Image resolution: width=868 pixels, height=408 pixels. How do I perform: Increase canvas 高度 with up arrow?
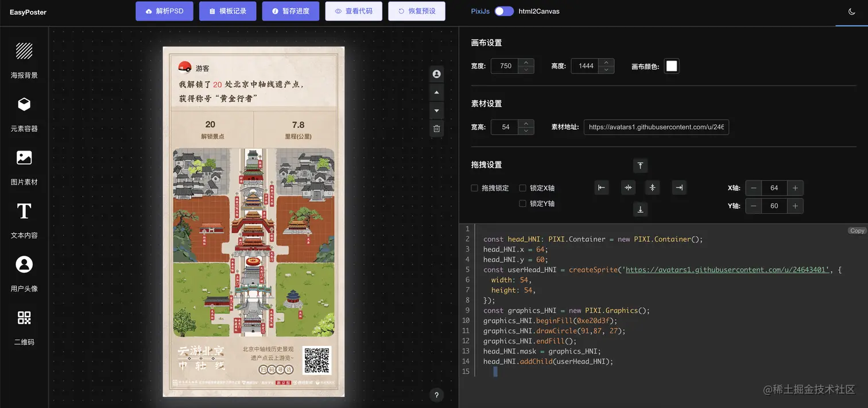[606, 62]
